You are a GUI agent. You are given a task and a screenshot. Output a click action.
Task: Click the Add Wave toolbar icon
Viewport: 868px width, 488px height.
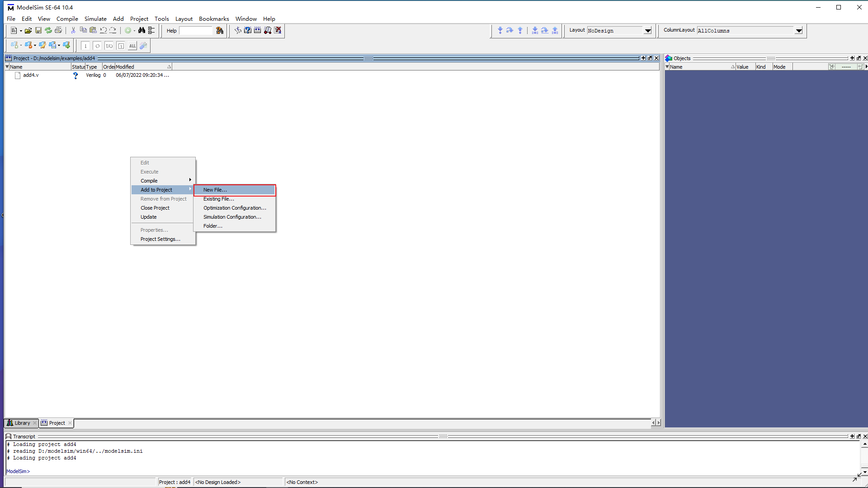click(14, 45)
